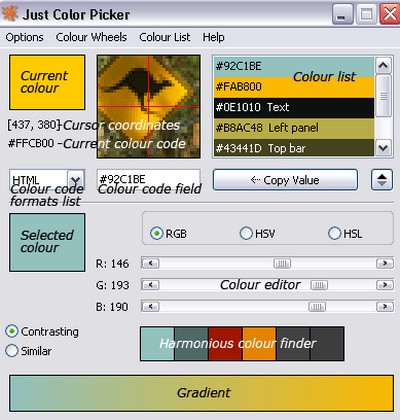The image size is (400, 420).
Task: Pick the dark teal harmonious swatch
Action: 191,344
